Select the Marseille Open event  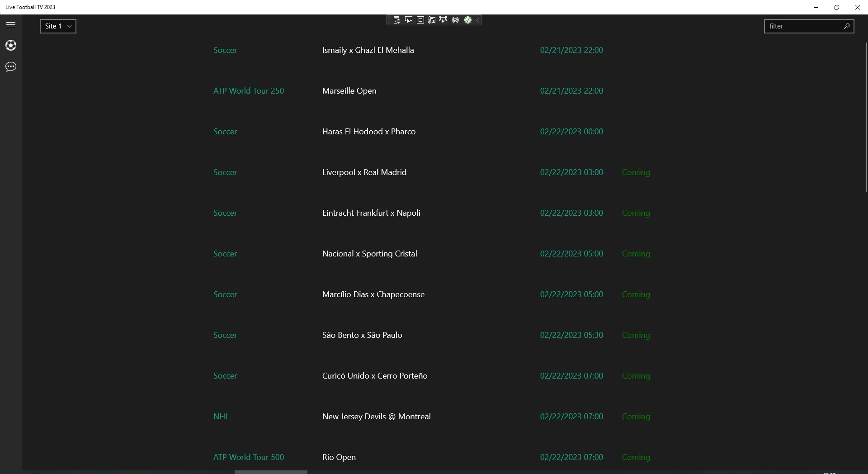point(349,91)
